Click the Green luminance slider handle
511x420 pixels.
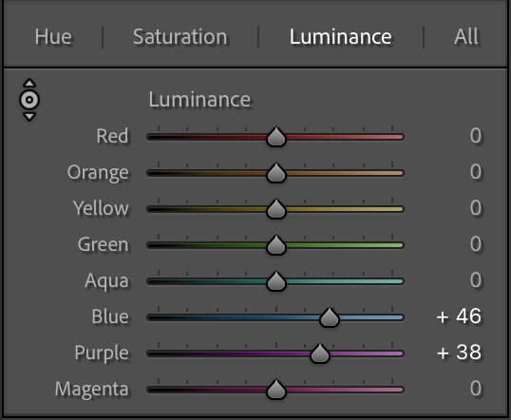276,245
